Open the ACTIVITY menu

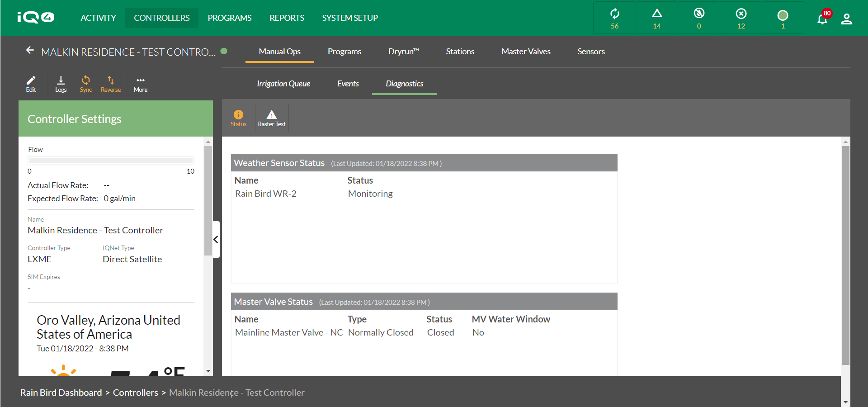click(x=98, y=18)
